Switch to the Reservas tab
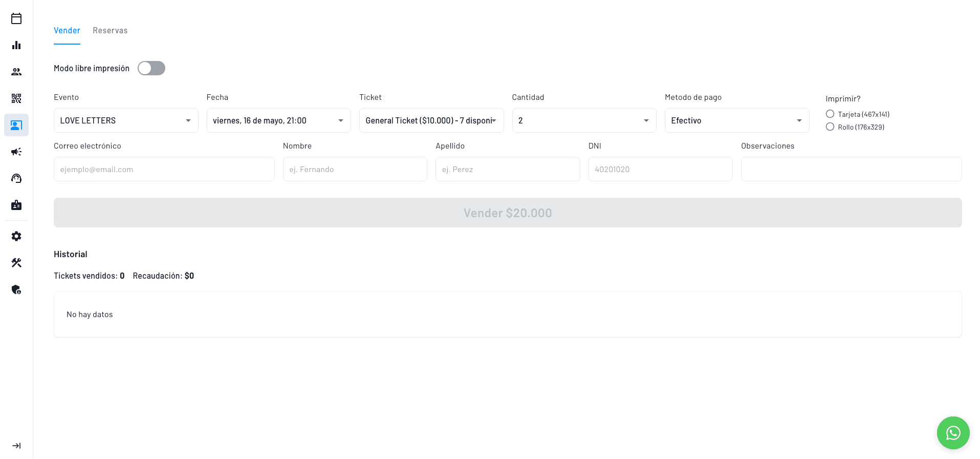 [110, 30]
